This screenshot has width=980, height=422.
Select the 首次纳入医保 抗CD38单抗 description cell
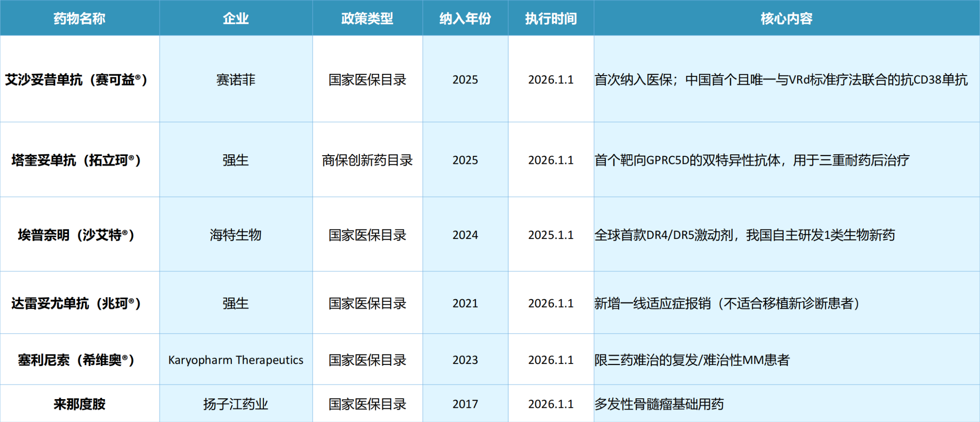pos(787,79)
